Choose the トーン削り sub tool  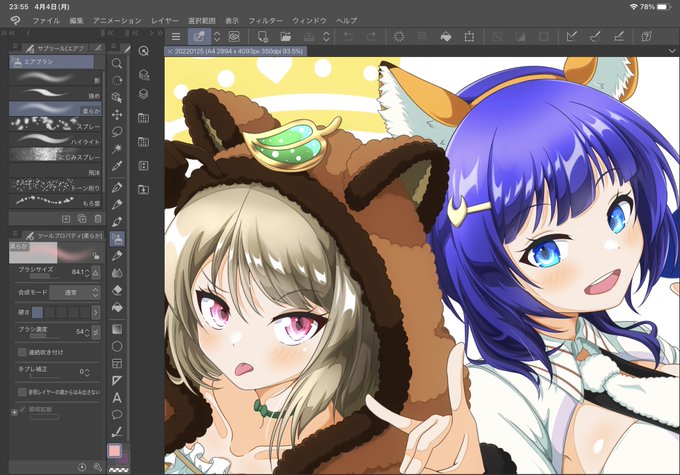point(56,186)
